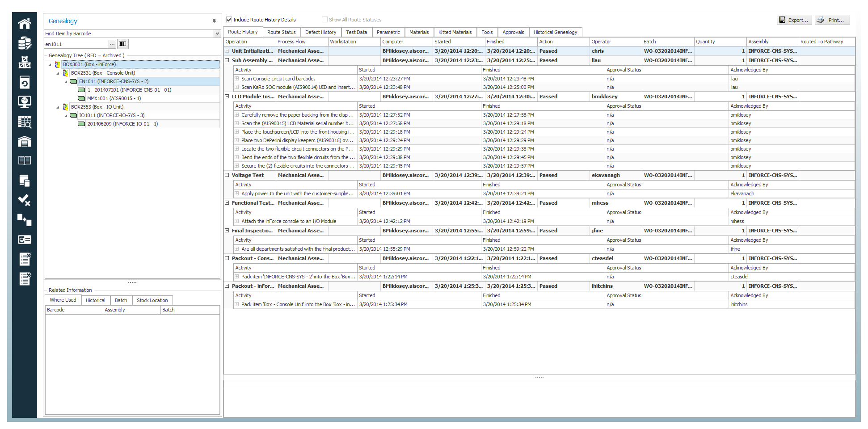Collapse the Sub Assembly operation row
The width and height of the screenshot is (868, 429).
tap(227, 60)
